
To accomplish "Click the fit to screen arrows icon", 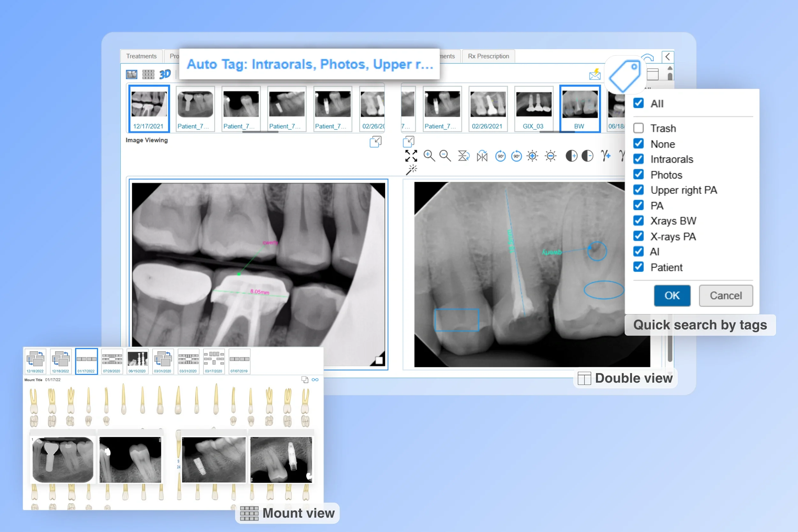I will [411, 156].
